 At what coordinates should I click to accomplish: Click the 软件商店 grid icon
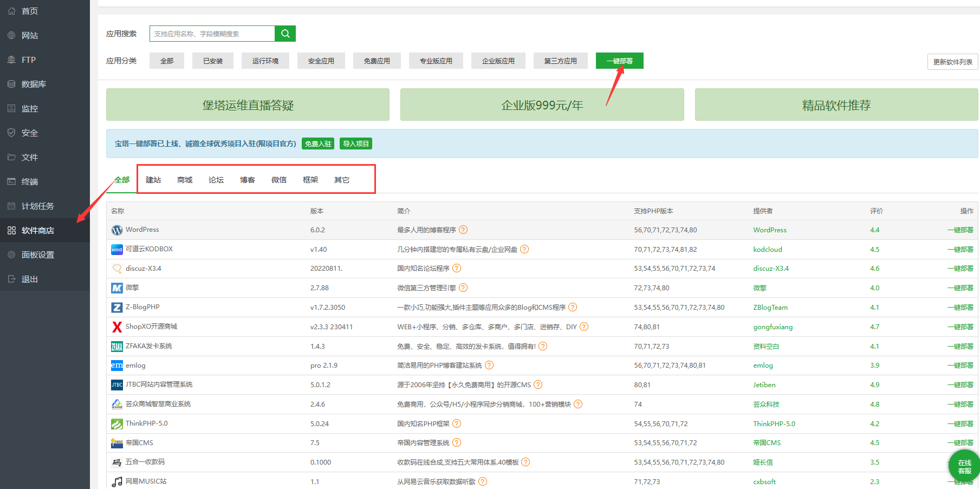(11, 230)
